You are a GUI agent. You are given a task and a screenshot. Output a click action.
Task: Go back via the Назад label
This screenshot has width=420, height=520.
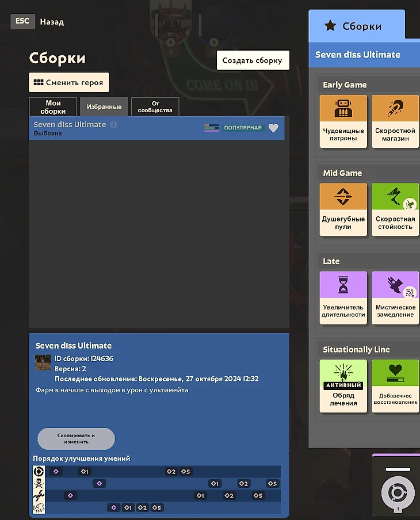[x=52, y=22]
